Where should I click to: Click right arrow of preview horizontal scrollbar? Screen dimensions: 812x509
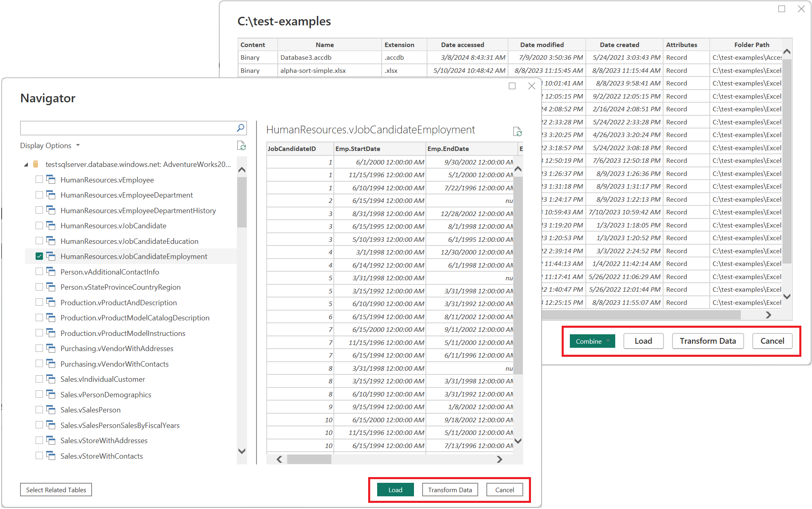click(499, 459)
